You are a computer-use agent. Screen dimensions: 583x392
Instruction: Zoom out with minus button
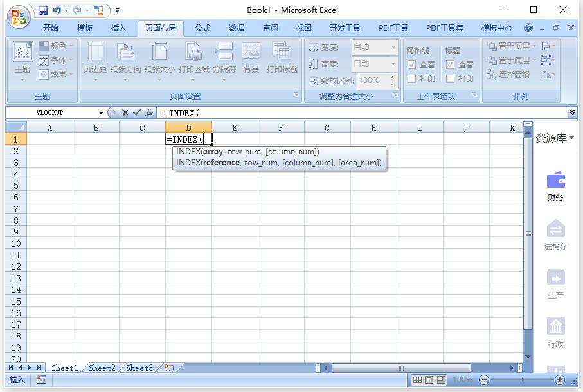click(x=484, y=380)
